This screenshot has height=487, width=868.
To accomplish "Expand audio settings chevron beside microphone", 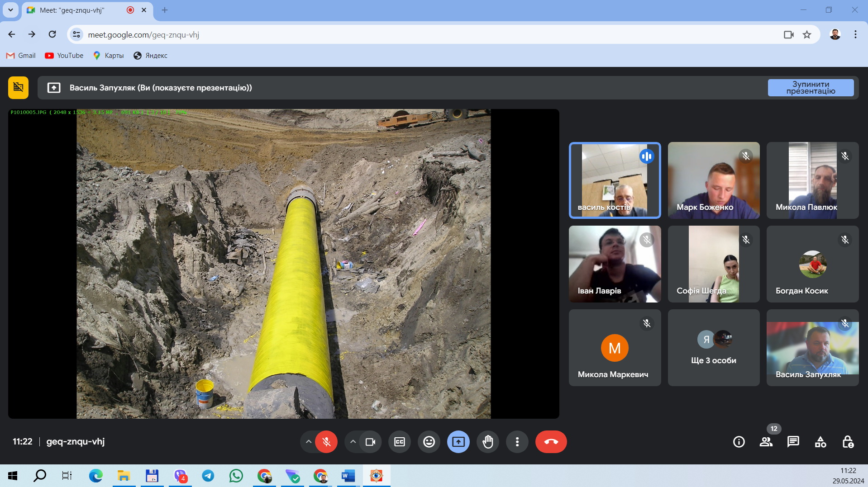I will coord(309,442).
